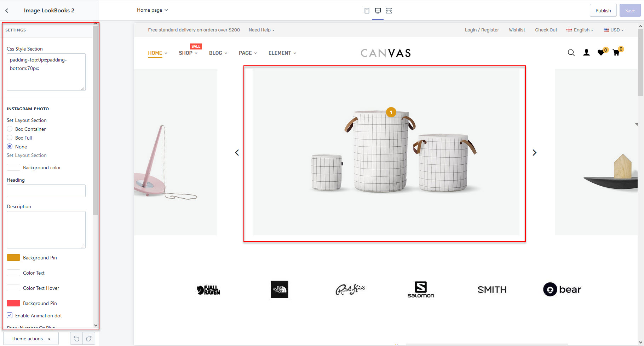Select the None layout option
644x346 pixels.
point(10,147)
